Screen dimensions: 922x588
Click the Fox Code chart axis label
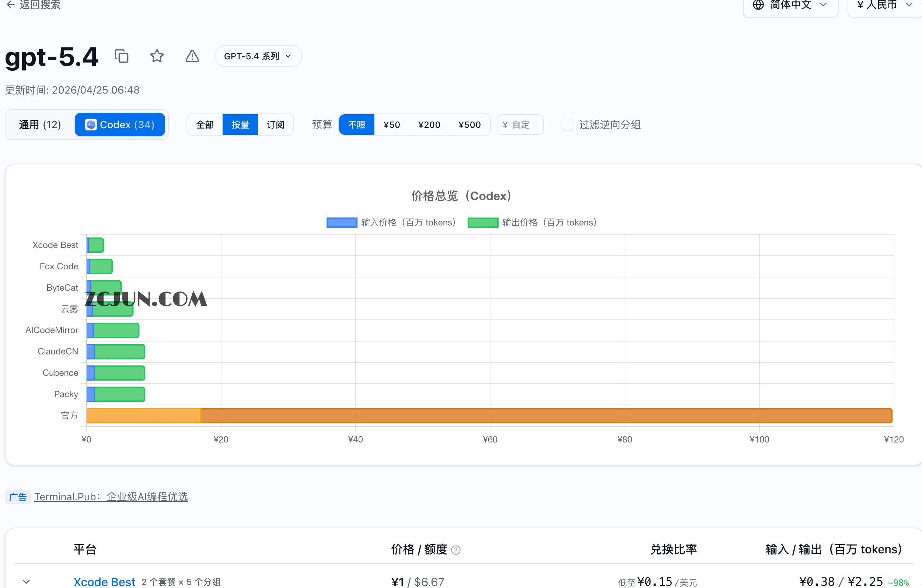pos(59,266)
